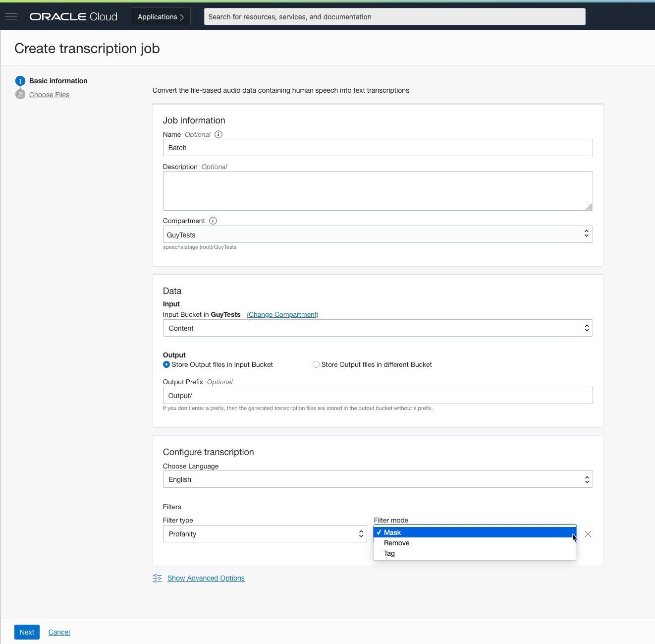Choose Tag in Filter mode list
The width and height of the screenshot is (655, 644).
(x=389, y=553)
